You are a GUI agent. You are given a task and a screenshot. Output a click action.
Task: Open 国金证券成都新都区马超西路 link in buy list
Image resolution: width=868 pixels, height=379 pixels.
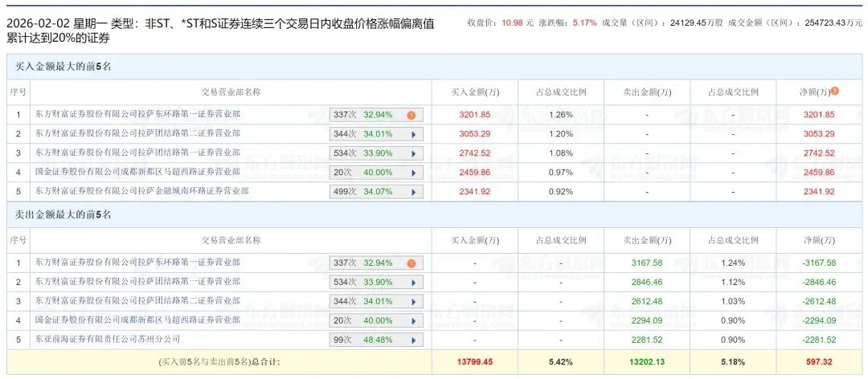pyautogui.click(x=138, y=172)
